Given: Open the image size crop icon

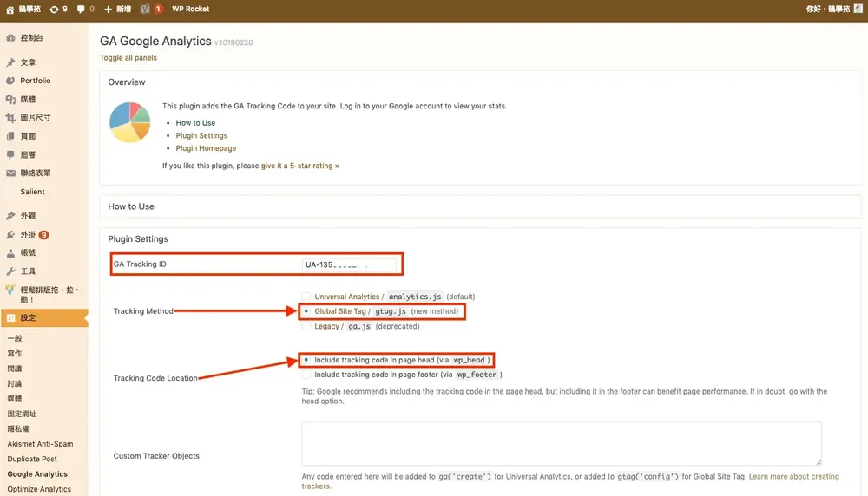Looking at the screenshot, I should point(10,118).
